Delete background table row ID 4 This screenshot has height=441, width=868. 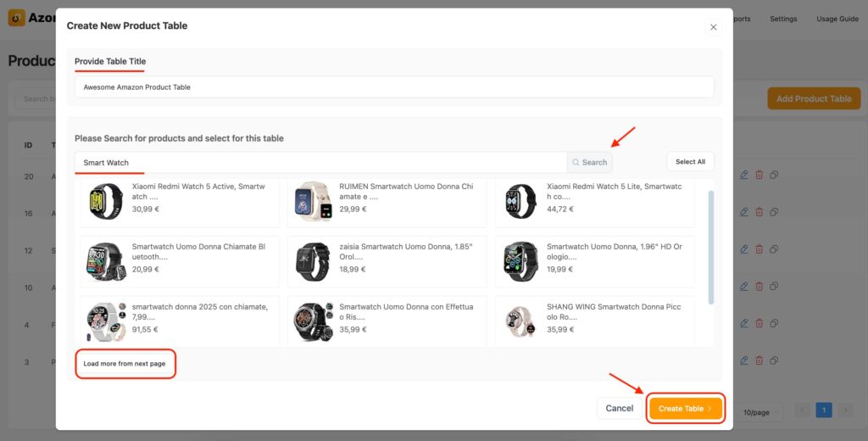[x=759, y=324]
